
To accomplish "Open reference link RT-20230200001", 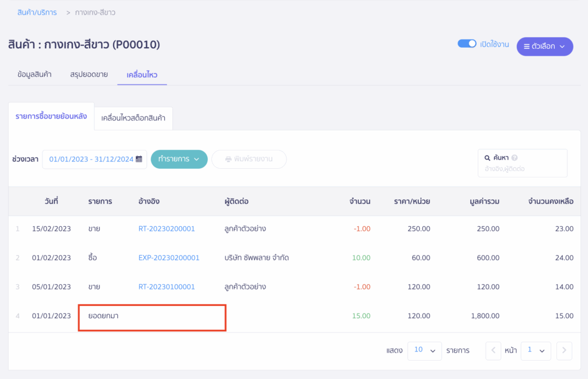I will point(167,229).
